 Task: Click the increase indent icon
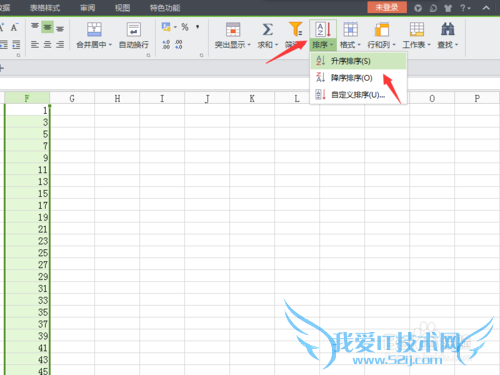[16, 44]
